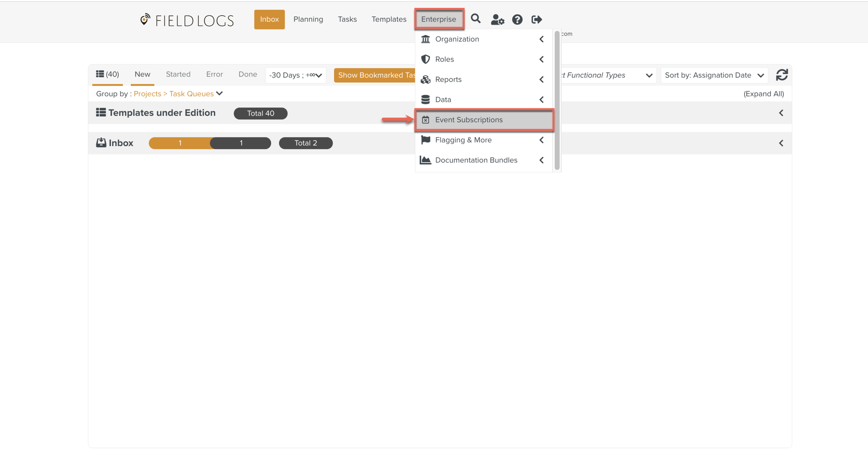Open the Functional Types dropdown
The height and width of the screenshot is (467, 868).
tap(608, 75)
